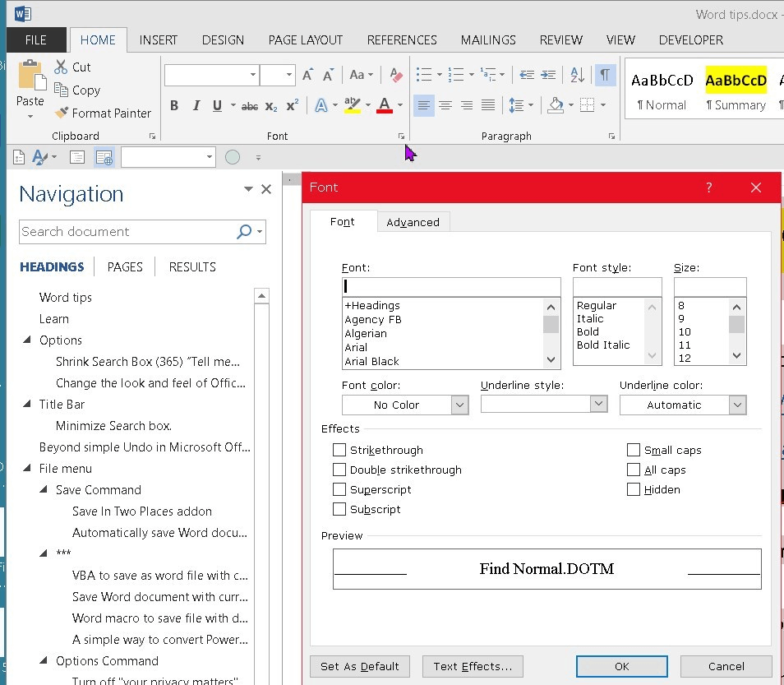Center the paragraph text
The height and width of the screenshot is (685, 784).
445,105
